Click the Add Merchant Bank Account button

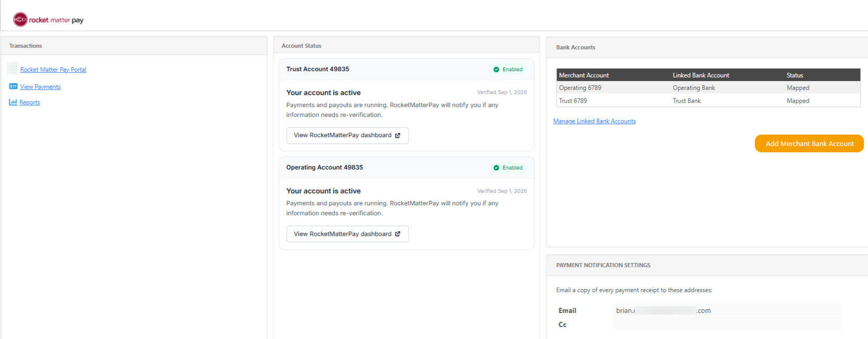click(x=809, y=144)
